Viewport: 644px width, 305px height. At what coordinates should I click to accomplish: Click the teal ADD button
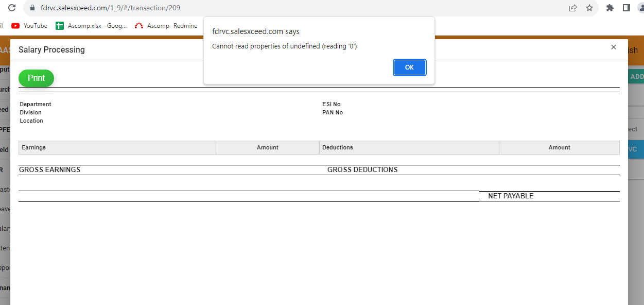click(x=637, y=77)
